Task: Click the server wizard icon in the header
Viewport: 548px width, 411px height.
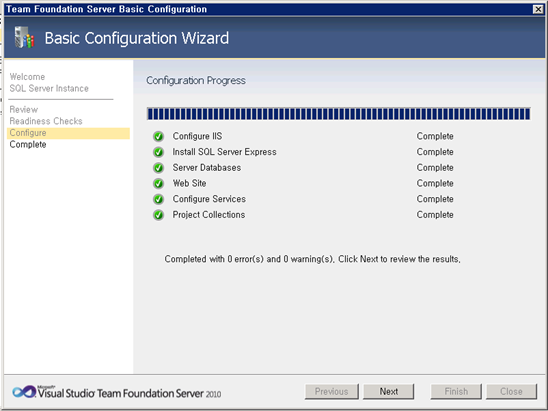Action: [24, 37]
